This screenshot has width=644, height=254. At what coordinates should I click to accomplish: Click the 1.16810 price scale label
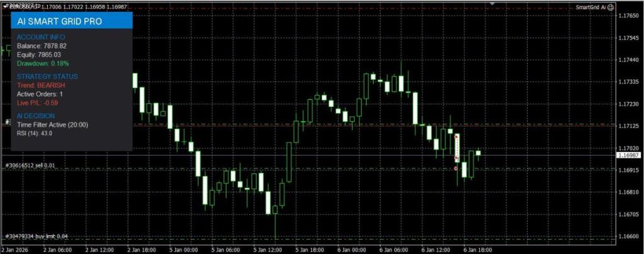click(x=628, y=192)
